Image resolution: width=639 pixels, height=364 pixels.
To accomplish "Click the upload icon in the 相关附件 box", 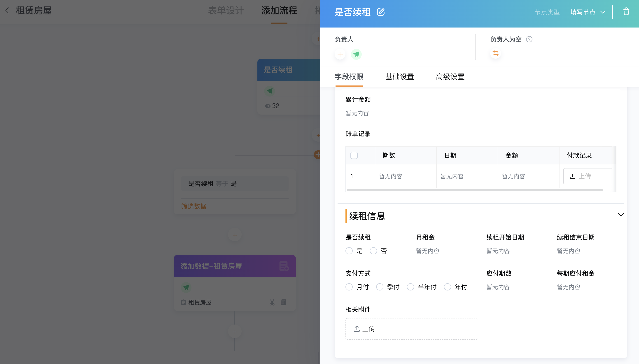I will (357, 329).
